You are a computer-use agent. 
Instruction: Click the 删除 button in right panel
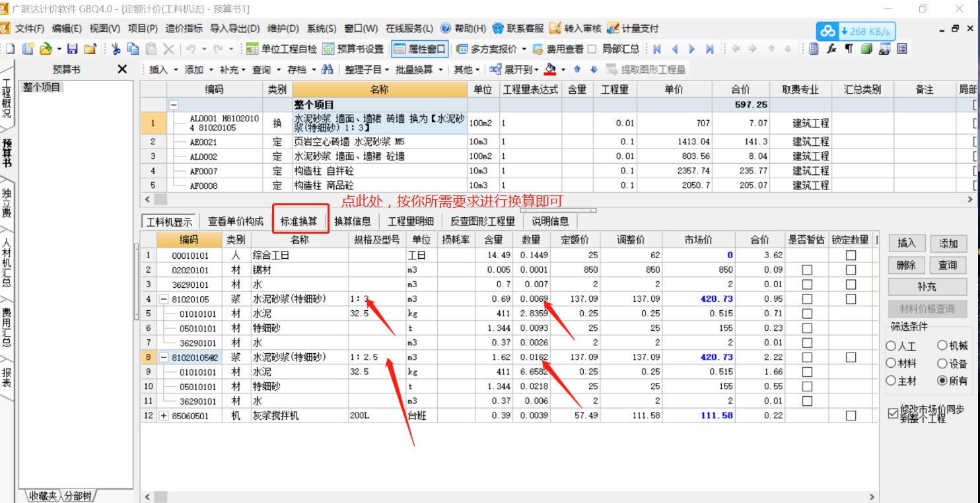(x=906, y=265)
